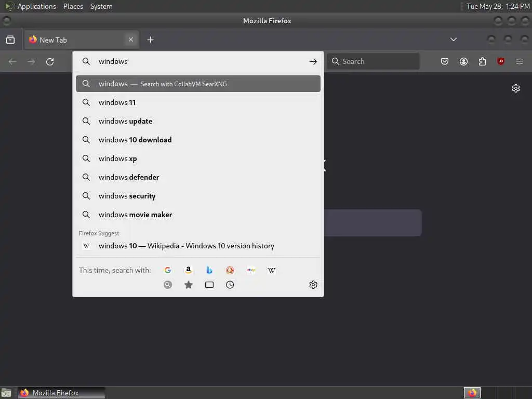Open Wikipedia Windows 10 version history suggestion
The image size is (532, 399).
(x=198, y=246)
